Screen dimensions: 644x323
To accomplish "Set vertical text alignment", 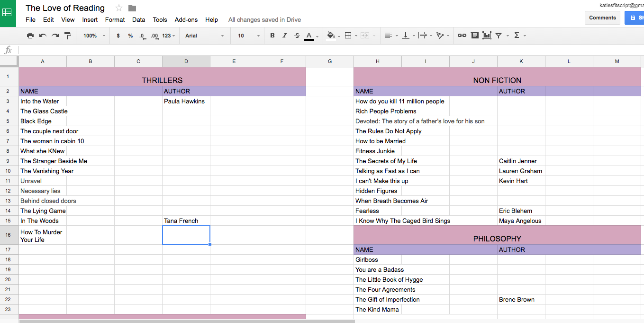I will point(406,36).
